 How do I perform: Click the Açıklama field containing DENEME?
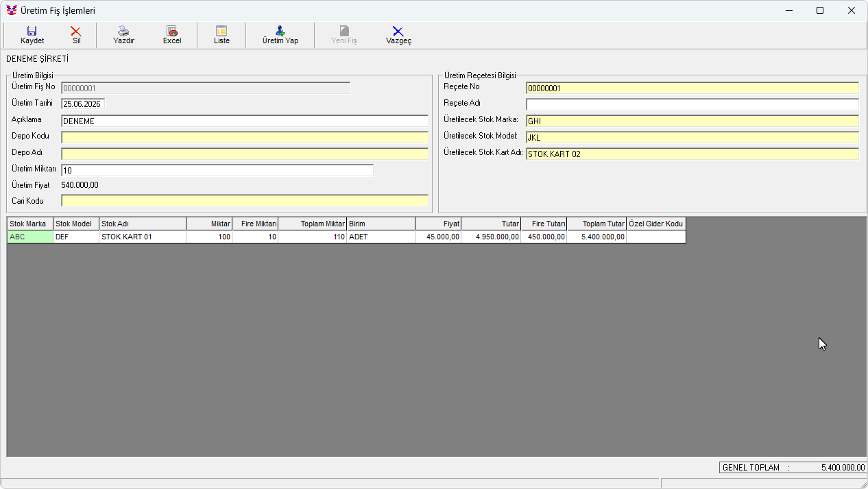pos(245,121)
